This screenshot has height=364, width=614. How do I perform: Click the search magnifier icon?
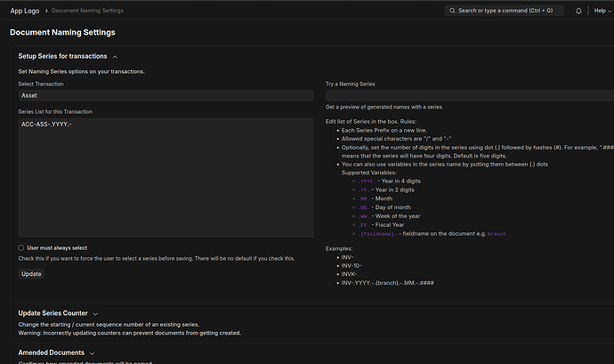pos(452,11)
